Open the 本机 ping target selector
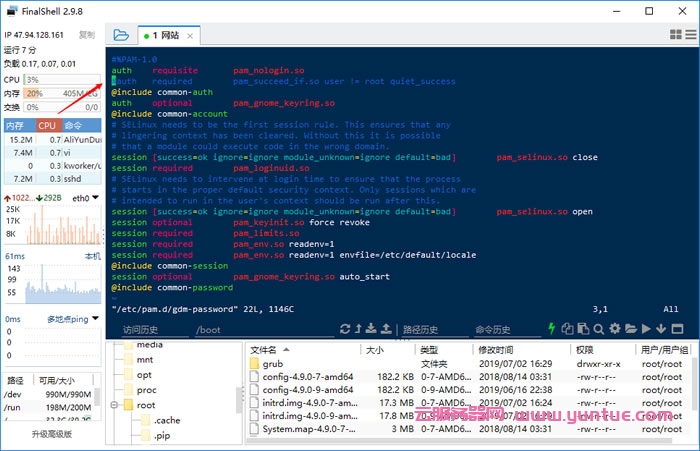The height and width of the screenshot is (451, 700). pyautogui.click(x=91, y=256)
